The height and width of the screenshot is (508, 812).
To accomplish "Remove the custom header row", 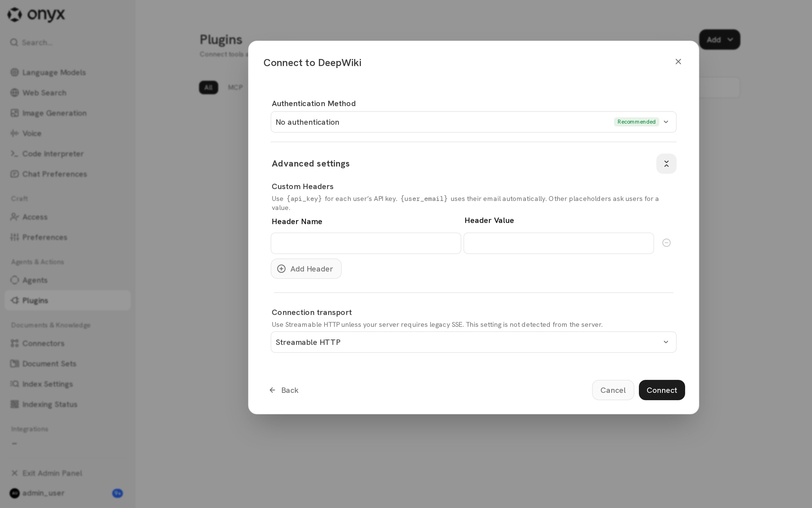I will [666, 243].
